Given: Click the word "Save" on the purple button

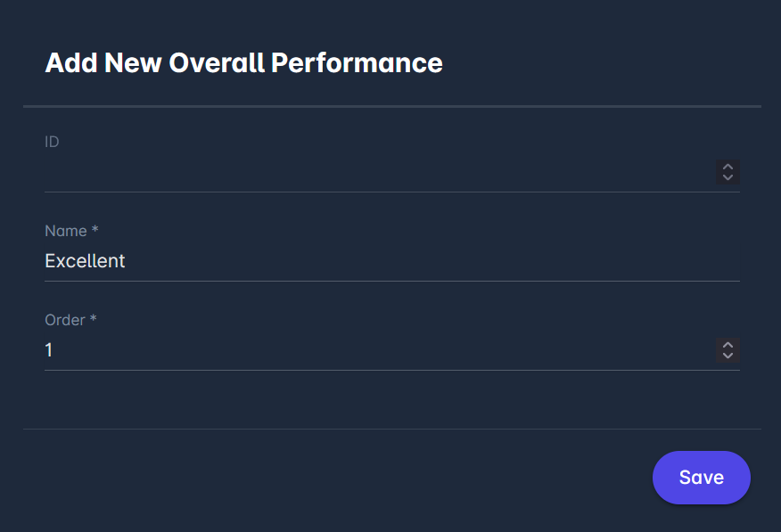Looking at the screenshot, I should (702, 478).
